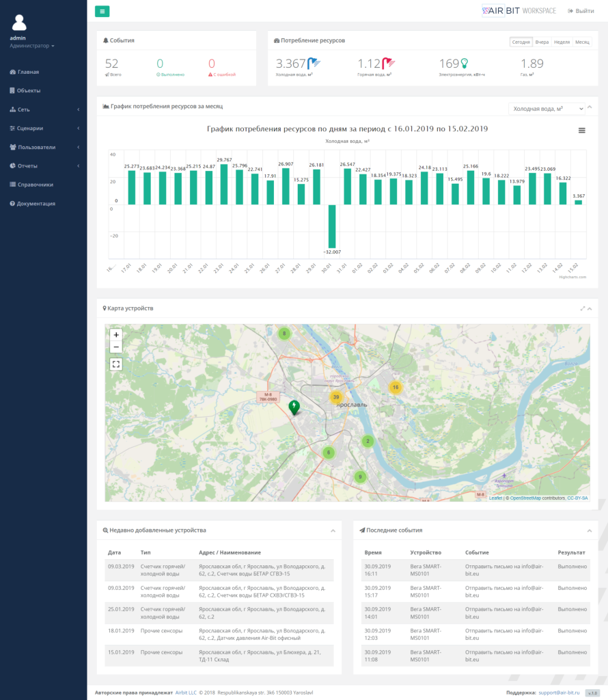Screen dimensions: 608x700
Task: Click the tallest bar for 23.01
Action: pos(223,185)
